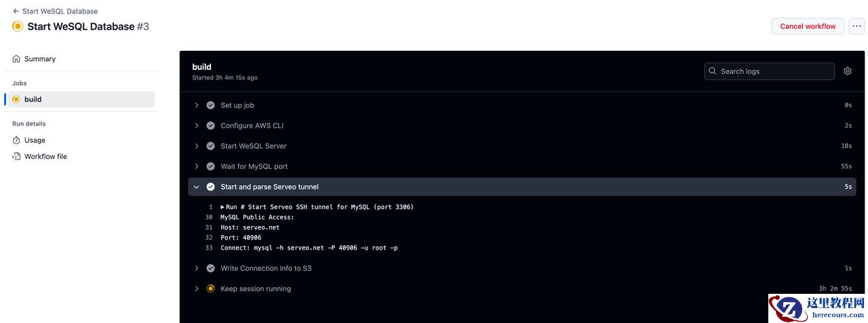Click the build job in-progress status icon
Viewport: 868px width, 323px height.
click(x=16, y=99)
